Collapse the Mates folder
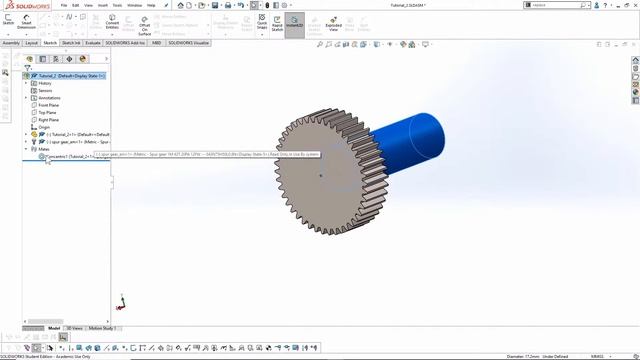The width and height of the screenshot is (640, 360). 26,149
